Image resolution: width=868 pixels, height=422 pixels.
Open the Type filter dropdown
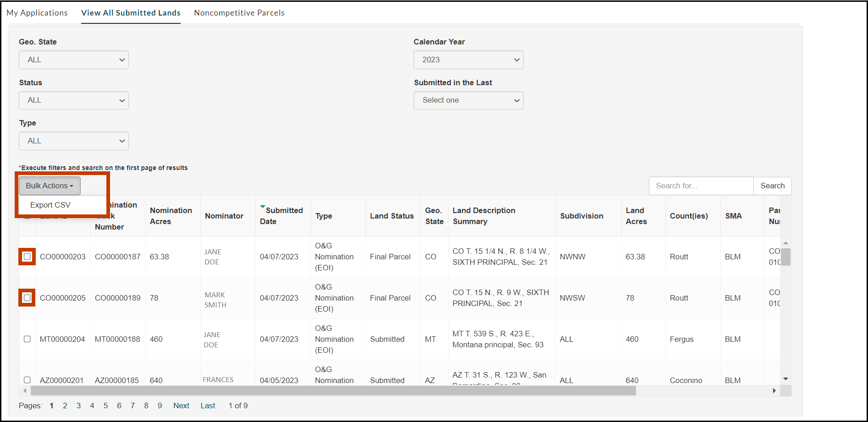pos(74,141)
